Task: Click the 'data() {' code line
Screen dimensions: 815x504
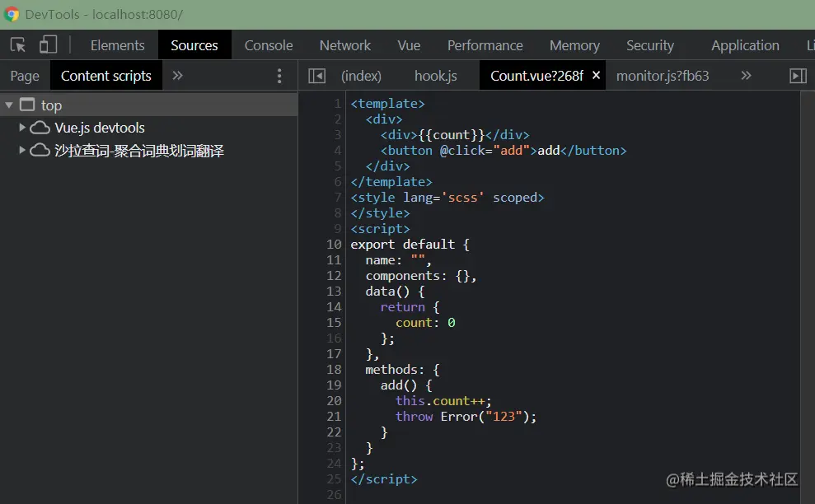Action: point(395,291)
